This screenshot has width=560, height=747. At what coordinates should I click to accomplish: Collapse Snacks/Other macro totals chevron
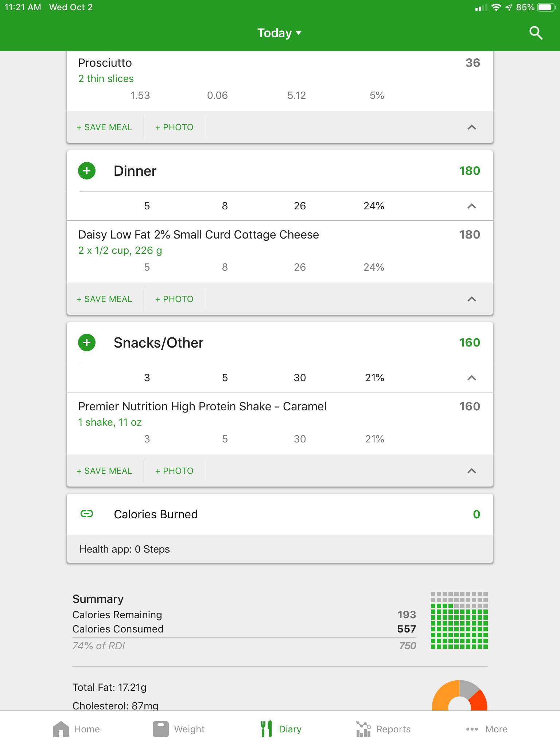coord(472,378)
